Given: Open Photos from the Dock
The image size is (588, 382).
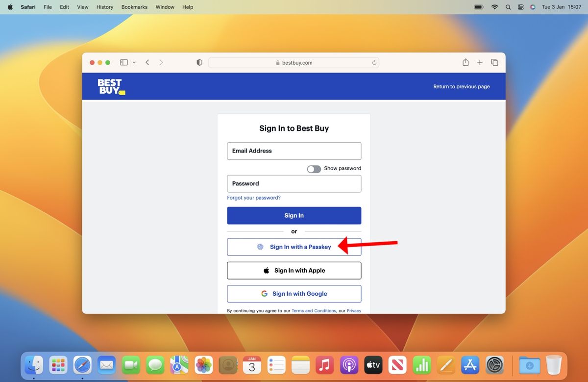Looking at the screenshot, I should 203,365.
